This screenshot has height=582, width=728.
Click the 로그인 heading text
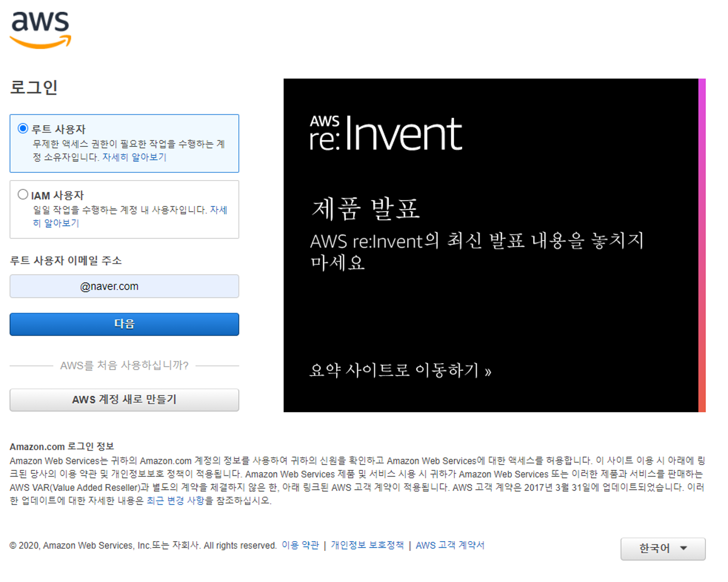point(34,87)
